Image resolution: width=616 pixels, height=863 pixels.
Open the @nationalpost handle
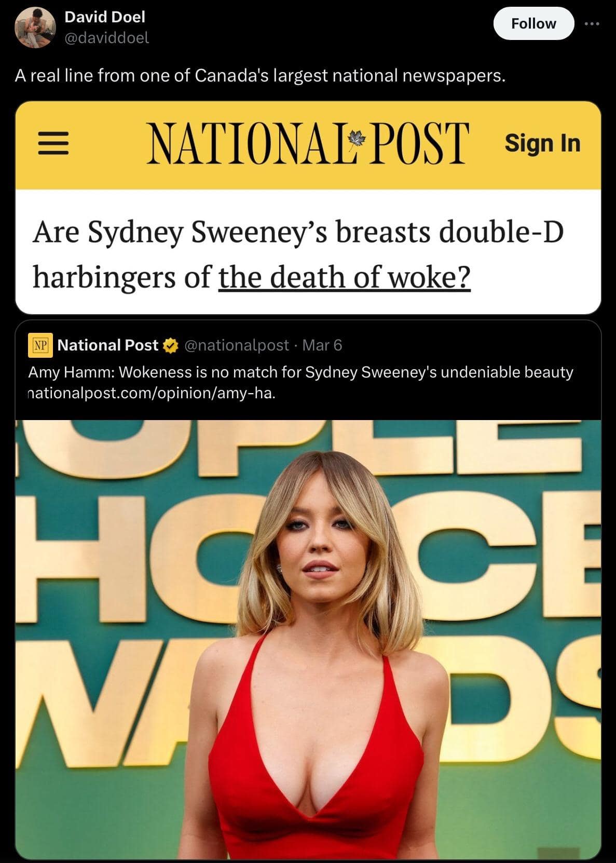click(x=237, y=345)
